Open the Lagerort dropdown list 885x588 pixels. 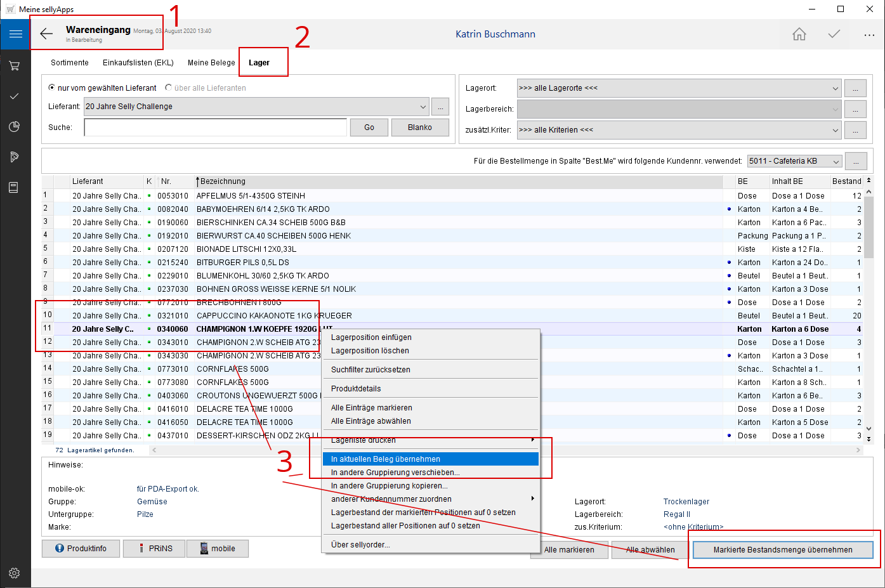point(835,88)
